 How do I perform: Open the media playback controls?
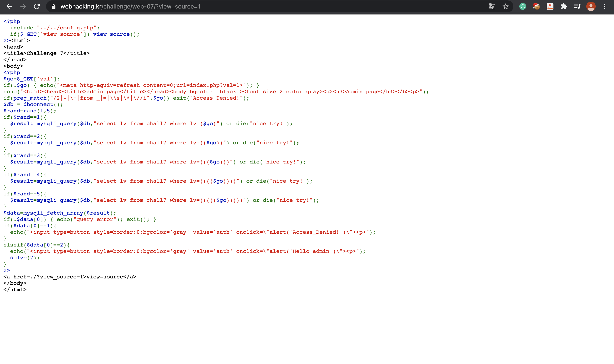point(577,7)
